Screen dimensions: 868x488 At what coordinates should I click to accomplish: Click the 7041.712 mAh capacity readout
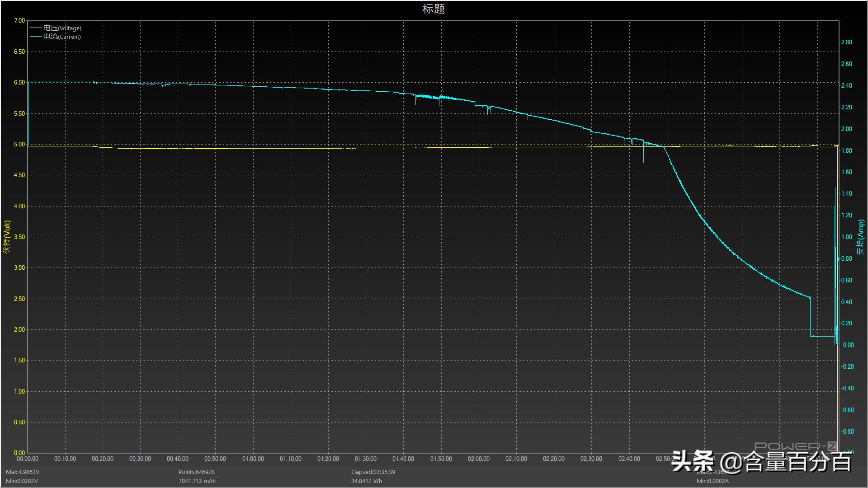197,481
